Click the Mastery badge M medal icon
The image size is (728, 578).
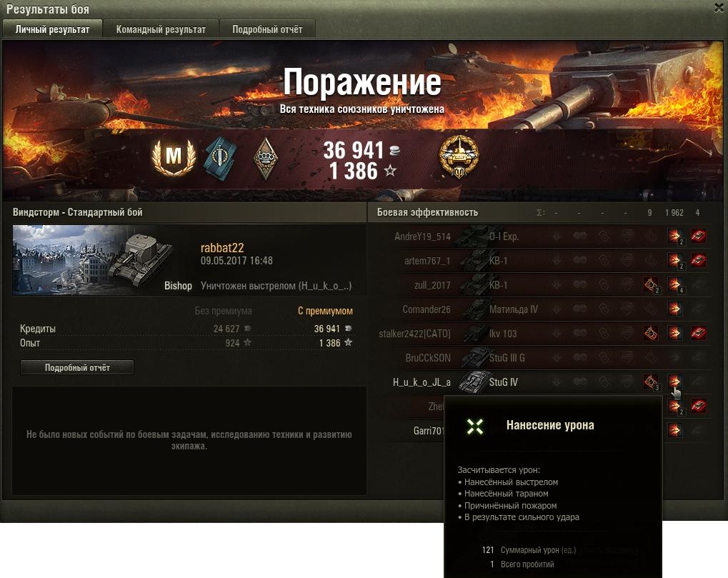174,156
